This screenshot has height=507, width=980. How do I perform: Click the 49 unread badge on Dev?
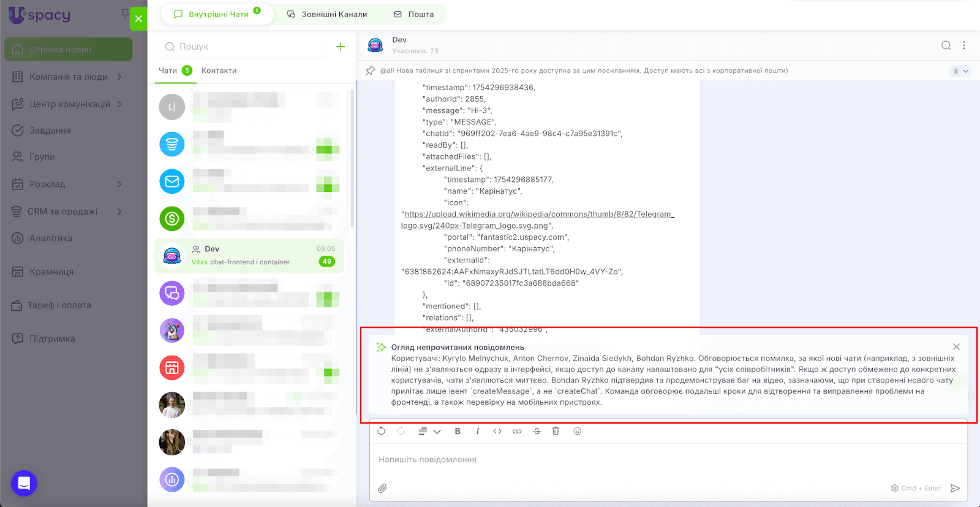pyautogui.click(x=327, y=262)
